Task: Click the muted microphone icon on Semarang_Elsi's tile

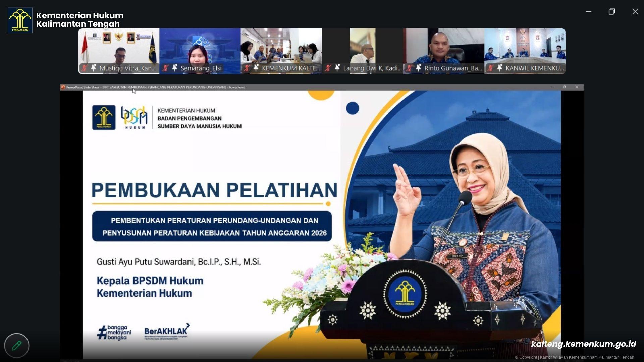Action: pos(165,68)
